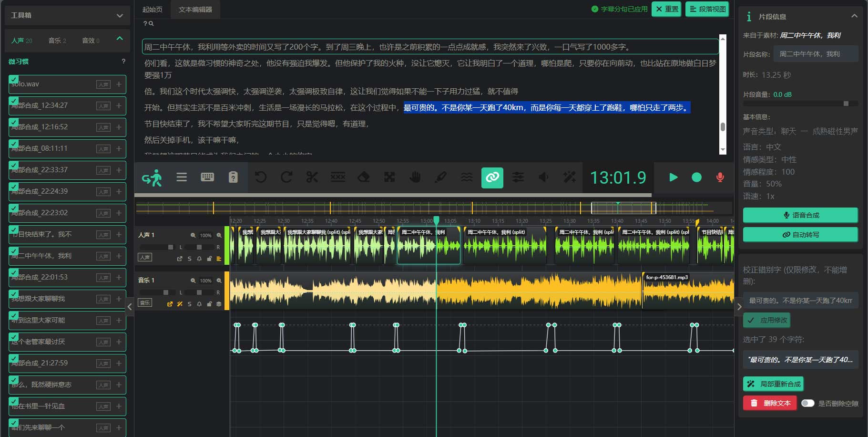Collapse the 片段信息 panel

(x=854, y=16)
